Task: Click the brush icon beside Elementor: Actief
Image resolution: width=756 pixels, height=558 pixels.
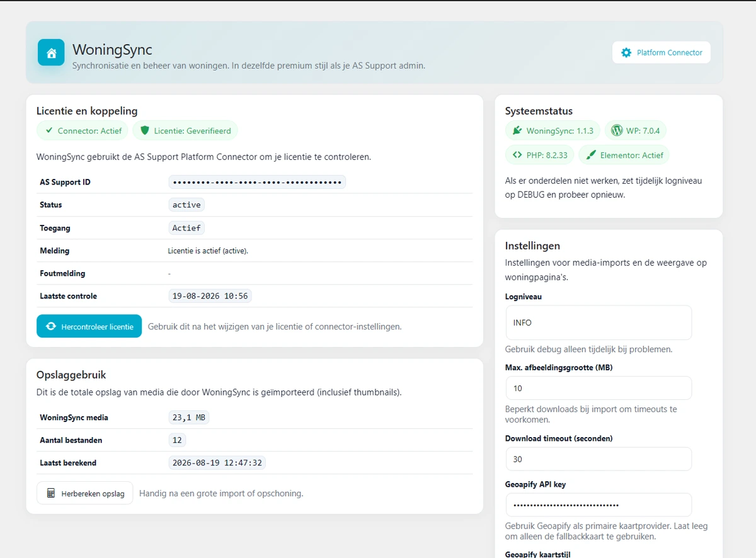Action: [591, 155]
